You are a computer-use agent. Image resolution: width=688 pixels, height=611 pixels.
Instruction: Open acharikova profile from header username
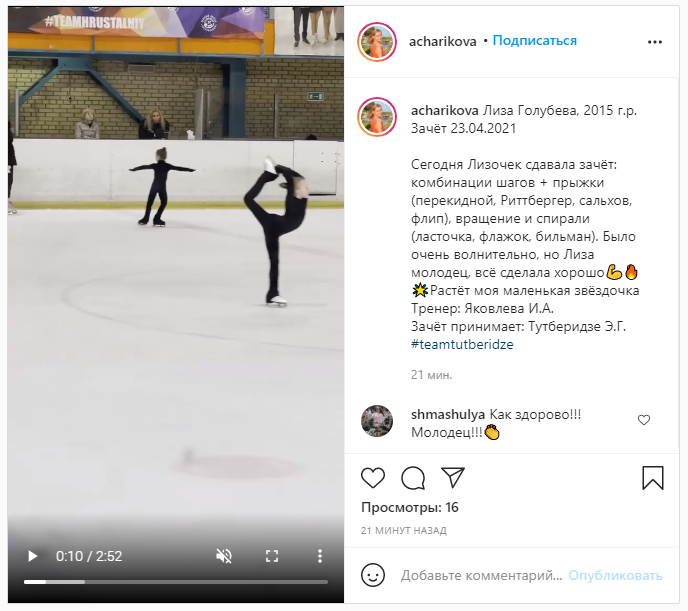(442, 41)
